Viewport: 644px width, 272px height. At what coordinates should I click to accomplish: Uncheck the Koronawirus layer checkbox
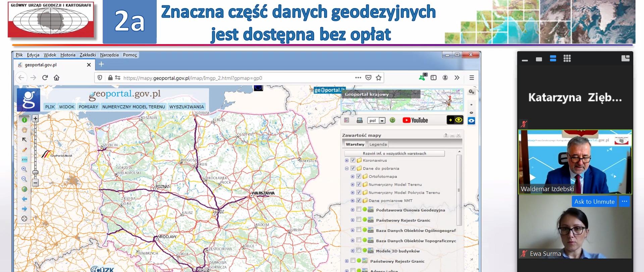[353, 161]
